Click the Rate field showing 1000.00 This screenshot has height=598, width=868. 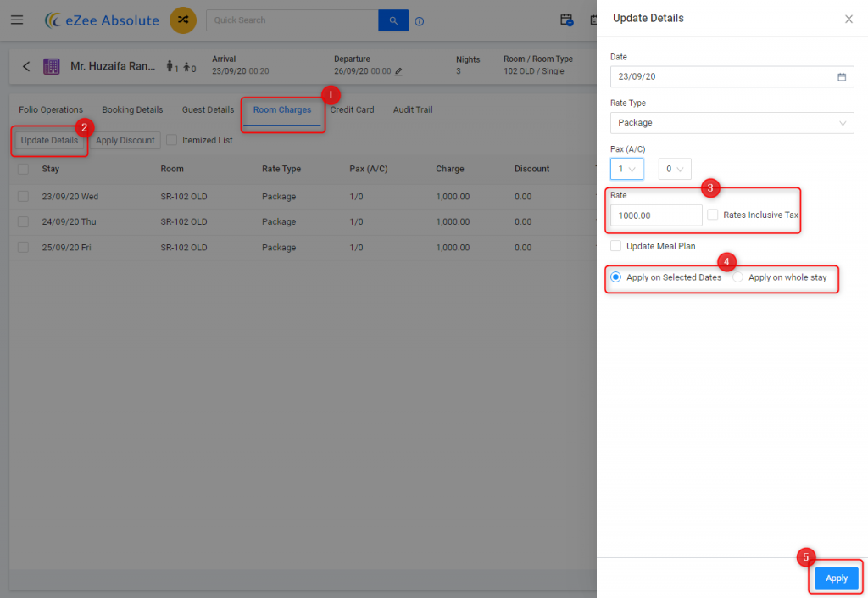(x=656, y=215)
